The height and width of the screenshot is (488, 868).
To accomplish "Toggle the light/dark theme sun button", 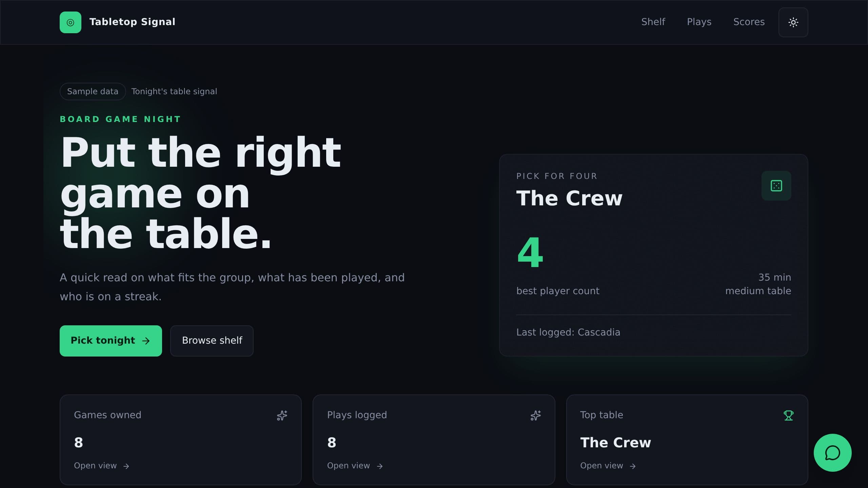I will 793,22.
